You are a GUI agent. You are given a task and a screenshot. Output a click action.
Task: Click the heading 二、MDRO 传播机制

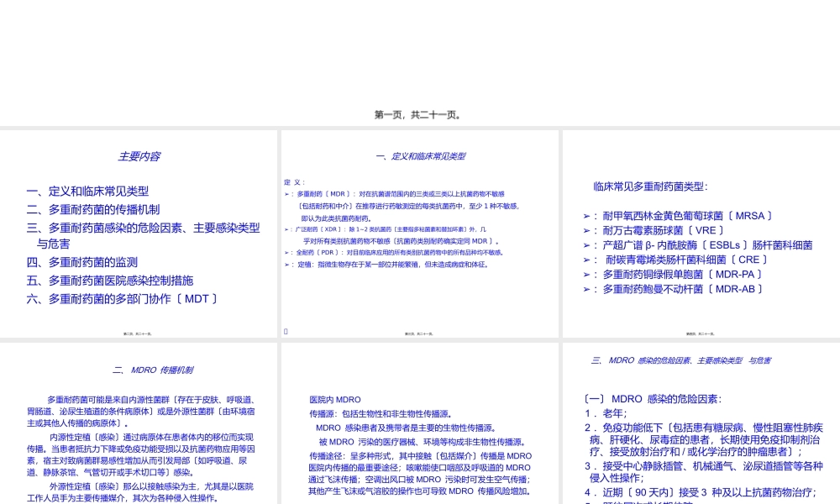pos(152,370)
